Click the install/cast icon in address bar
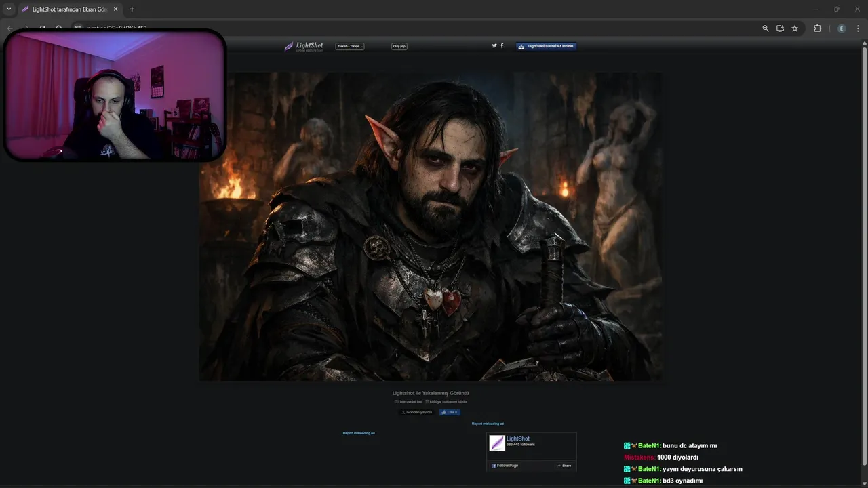Image resolution: width=868 pixels, height=488 pixels. 780,28
